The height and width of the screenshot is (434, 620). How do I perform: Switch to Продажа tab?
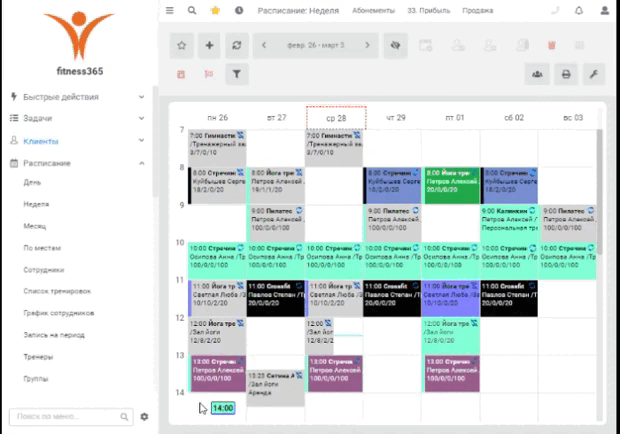pos(478,11)
